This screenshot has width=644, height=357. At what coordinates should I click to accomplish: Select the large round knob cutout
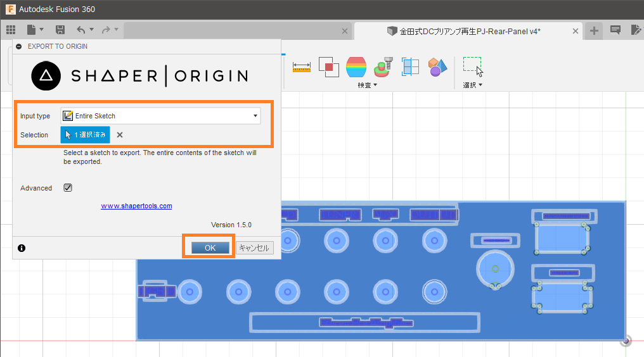coord(495,269)
